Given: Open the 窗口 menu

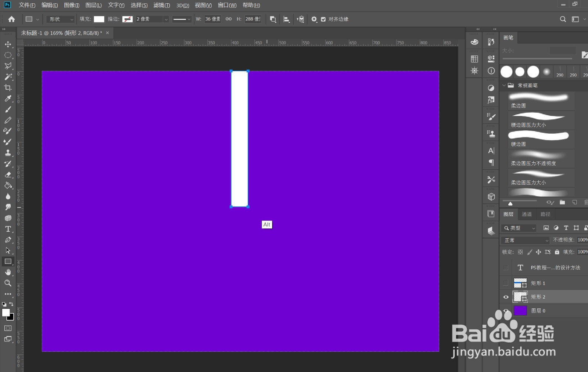Looking at the screenshot, I should point(227,5).
